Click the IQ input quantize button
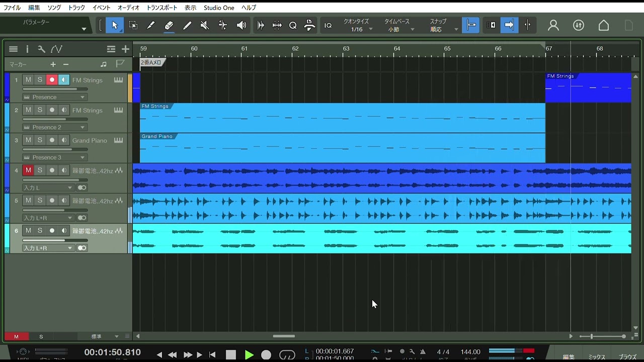 (328, 25)
